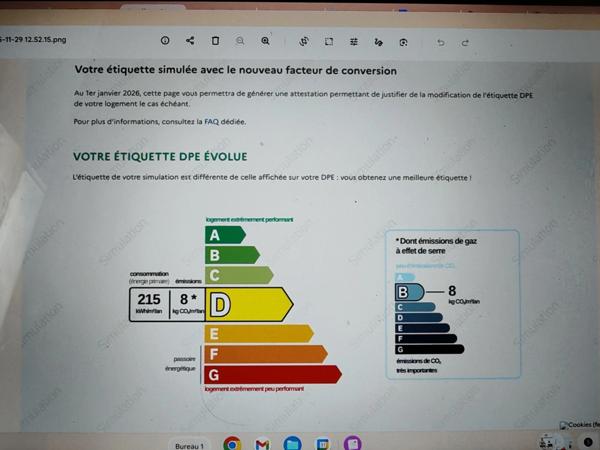Click the yellow D energy label bar
This screenshot has height=450, width=600.
click(x=248, y=304)
